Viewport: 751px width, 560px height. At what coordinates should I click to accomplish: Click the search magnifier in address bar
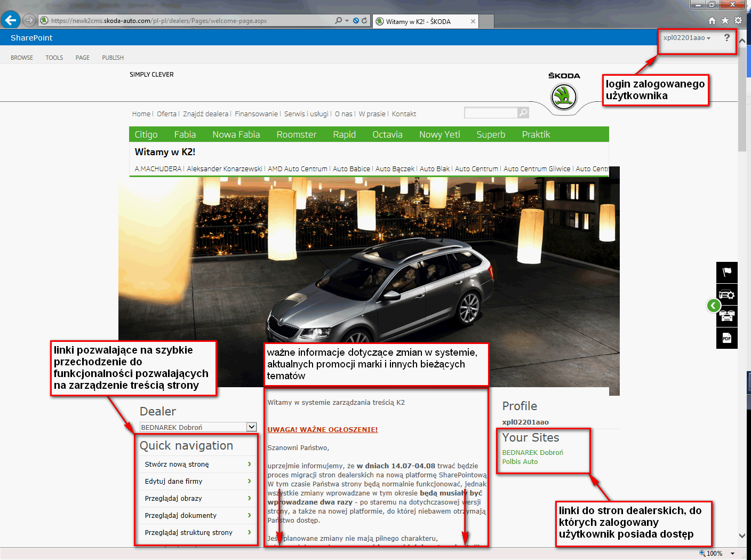point(338,20)
